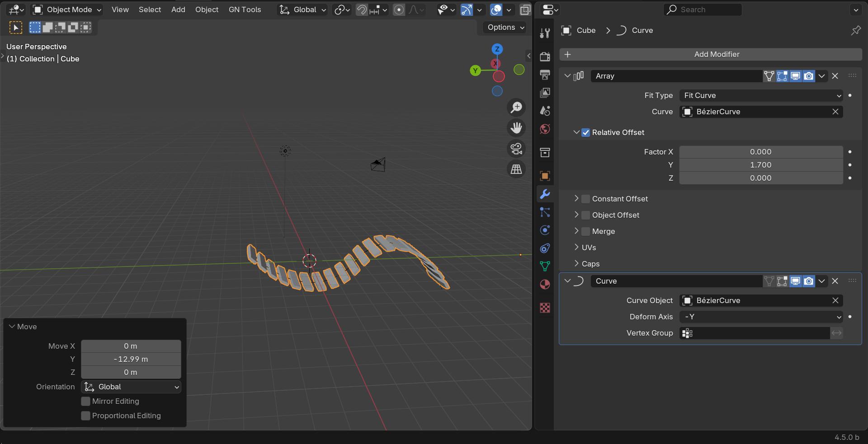Open the Deform Axis dropdown
The height and width of the screenshot is (444, 868).
(x=761, y=317)
